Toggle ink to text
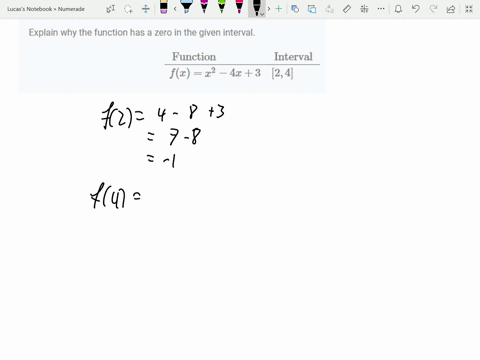Viewport: 480px width, 360px height. pyautogui.click(x=329, y=9)
